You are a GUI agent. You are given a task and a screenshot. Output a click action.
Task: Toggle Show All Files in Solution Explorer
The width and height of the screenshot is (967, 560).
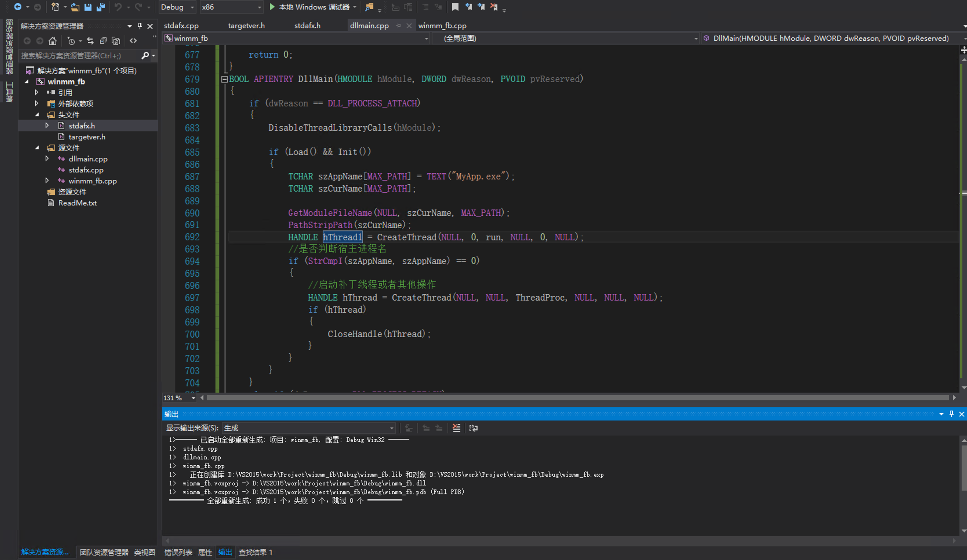[x=116, y=41]
